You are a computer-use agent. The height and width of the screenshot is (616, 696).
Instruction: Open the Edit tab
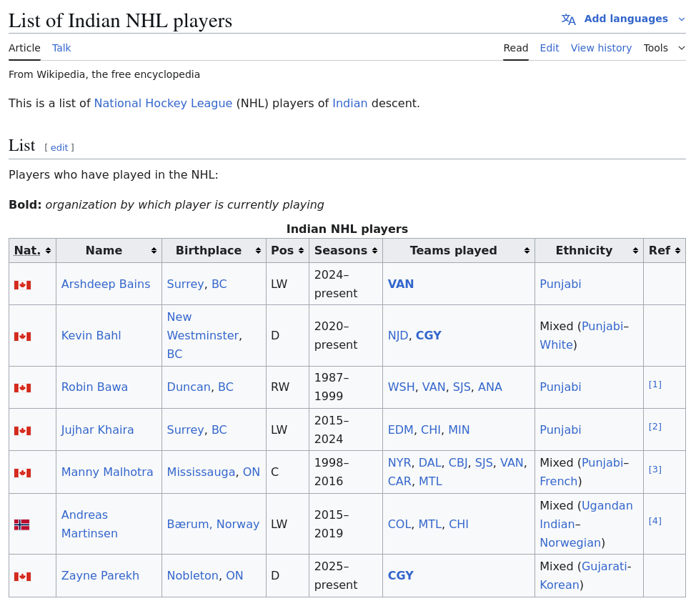(550, 48)
